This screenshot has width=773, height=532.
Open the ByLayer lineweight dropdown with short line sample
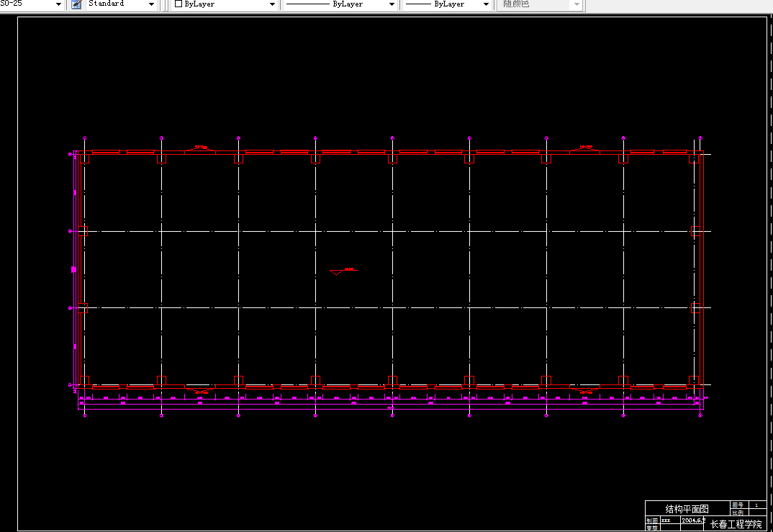pos(447,4)
